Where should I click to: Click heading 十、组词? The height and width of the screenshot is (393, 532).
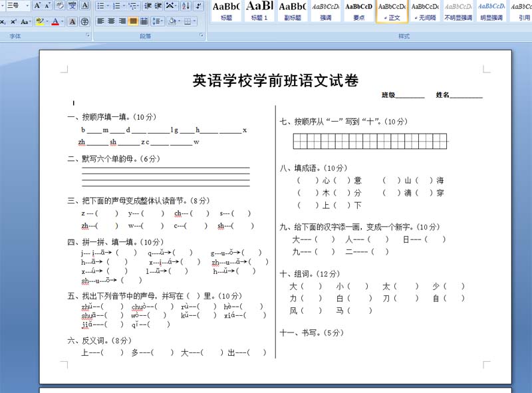click(310, 274)
